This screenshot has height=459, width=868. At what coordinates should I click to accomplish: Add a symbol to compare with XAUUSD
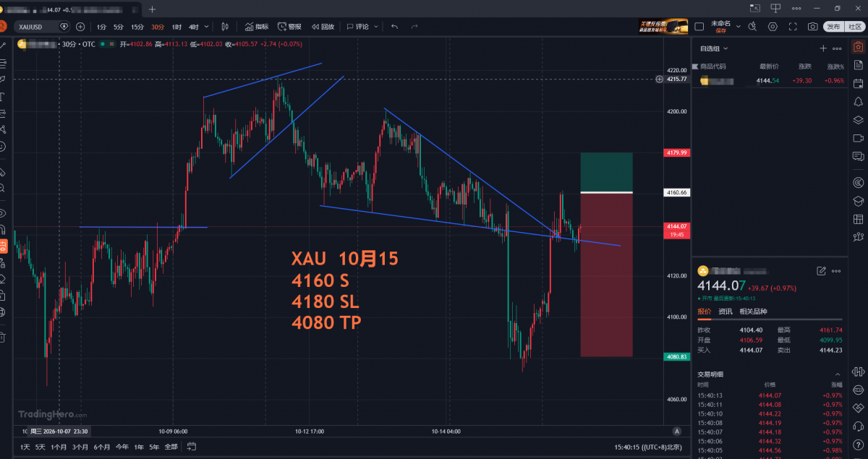click(80, 27)
